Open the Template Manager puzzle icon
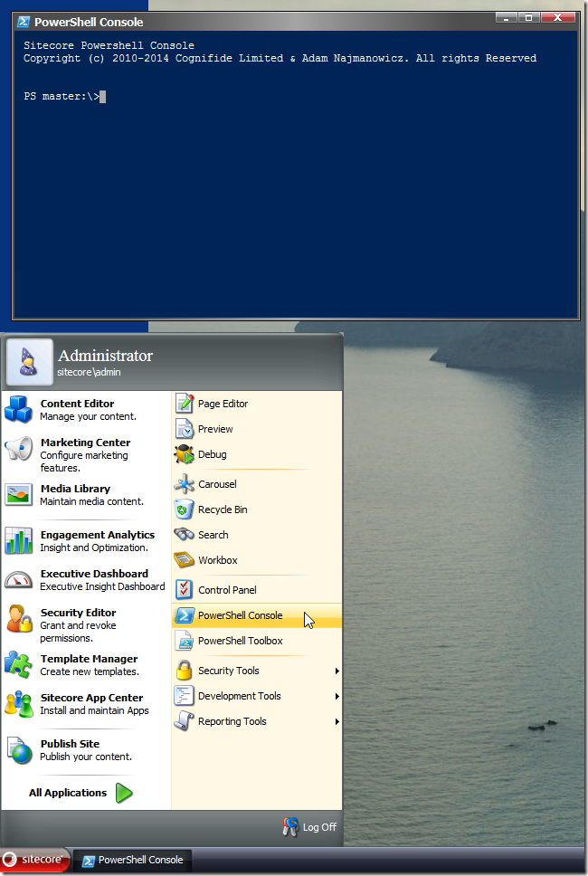 pos(18,665)
